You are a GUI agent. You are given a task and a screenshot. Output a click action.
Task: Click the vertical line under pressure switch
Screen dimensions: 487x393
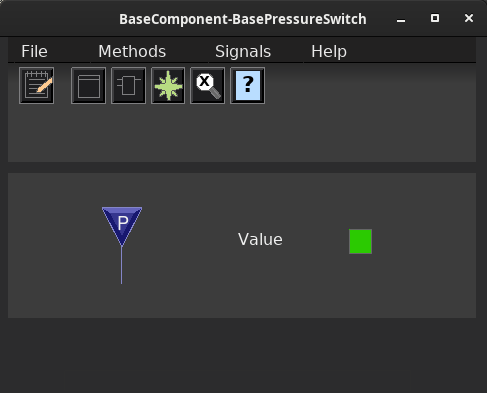(122, 265)
